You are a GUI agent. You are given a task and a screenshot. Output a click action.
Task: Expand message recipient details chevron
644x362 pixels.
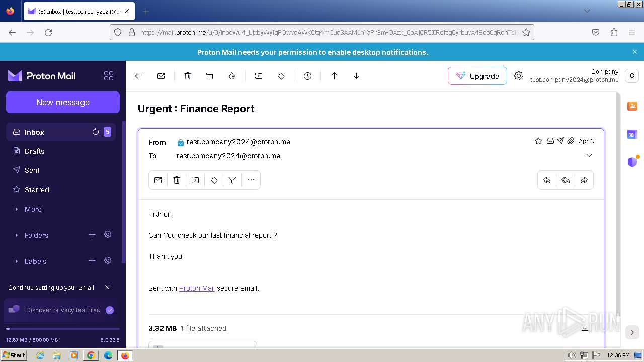coord(589,155)
